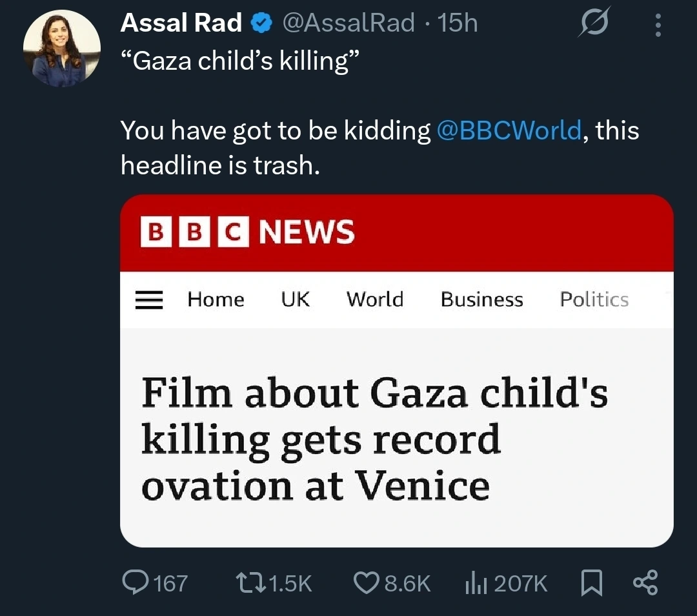Open the BBC hamburger menu
This screenshot has width=697, height=616.
149,300
